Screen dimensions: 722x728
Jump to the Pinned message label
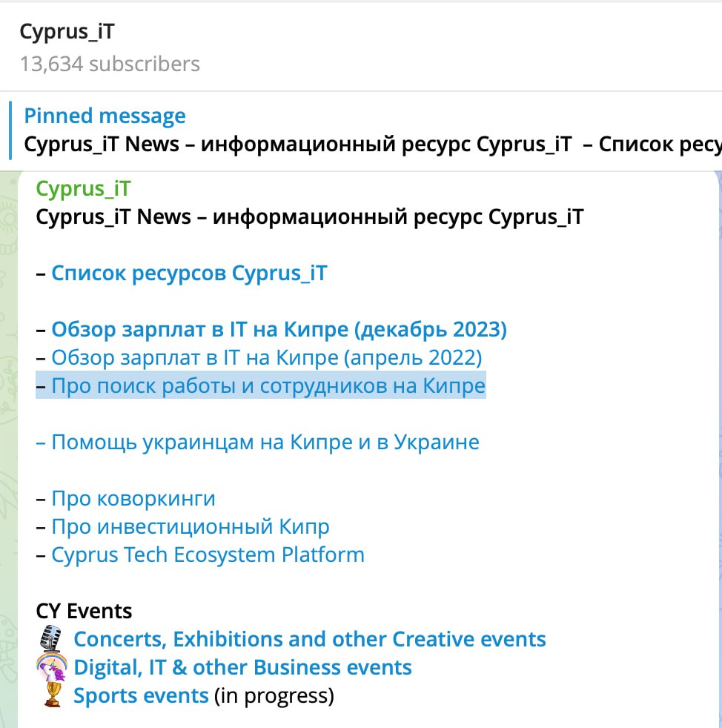105,116
